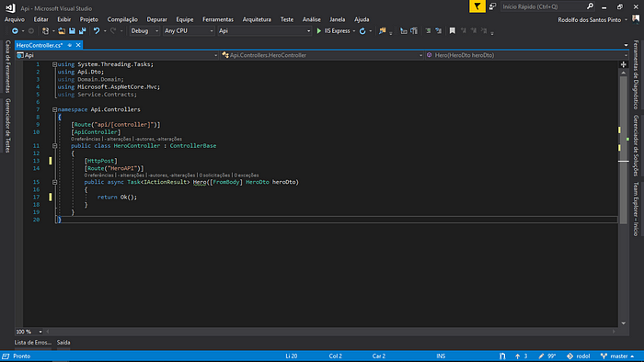
Task: Open the IIS Express dropdown arrow
Action: (x=354, y=30)
